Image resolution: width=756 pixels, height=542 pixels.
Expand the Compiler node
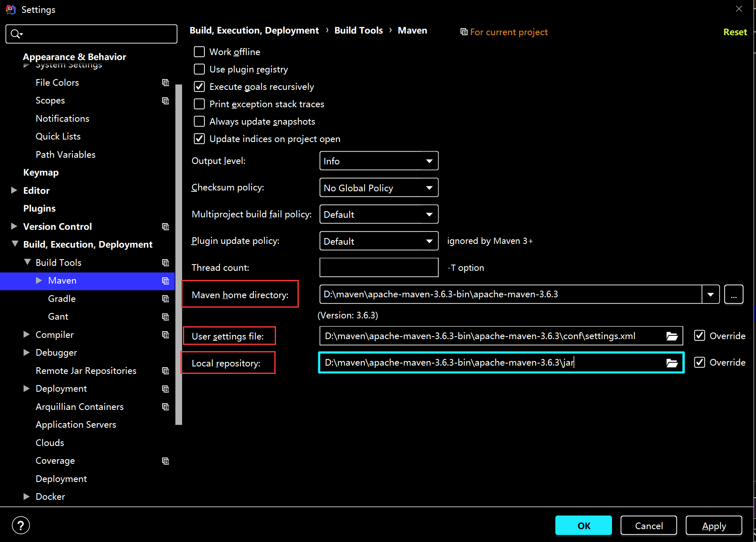[x=26, y=335]
